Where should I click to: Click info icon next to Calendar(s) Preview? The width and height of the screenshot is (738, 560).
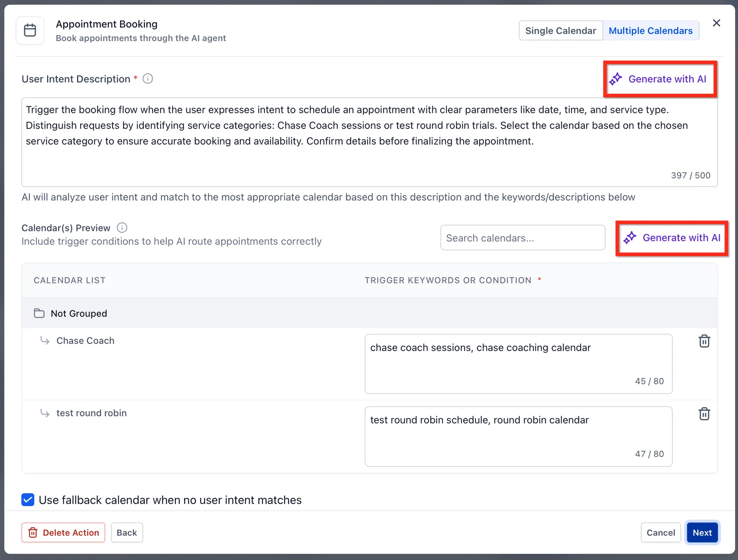pyautogui.click(x=122, y=228)
